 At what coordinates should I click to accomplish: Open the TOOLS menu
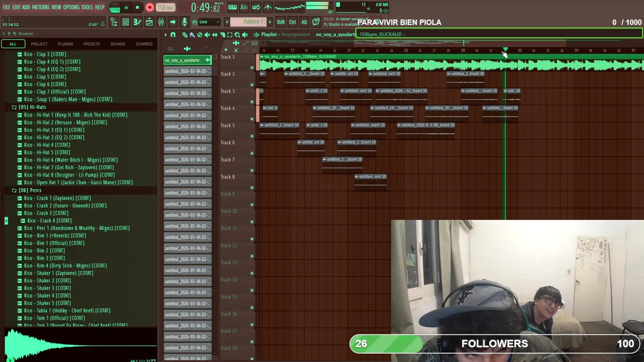point(87,7)
